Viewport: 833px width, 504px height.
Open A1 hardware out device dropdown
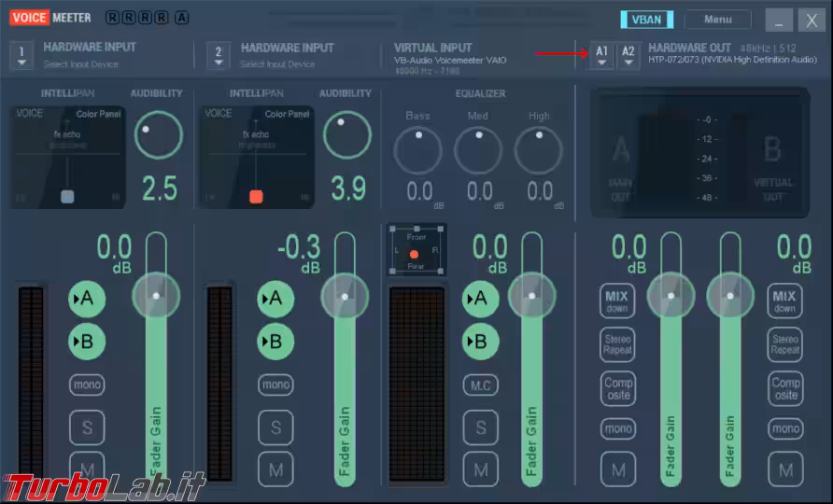click(x=601, y=55)
